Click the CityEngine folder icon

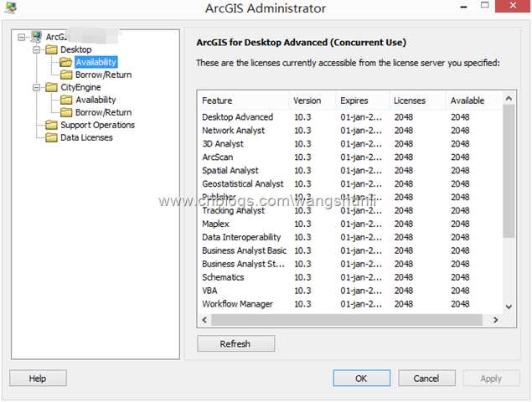click(51, 87)
